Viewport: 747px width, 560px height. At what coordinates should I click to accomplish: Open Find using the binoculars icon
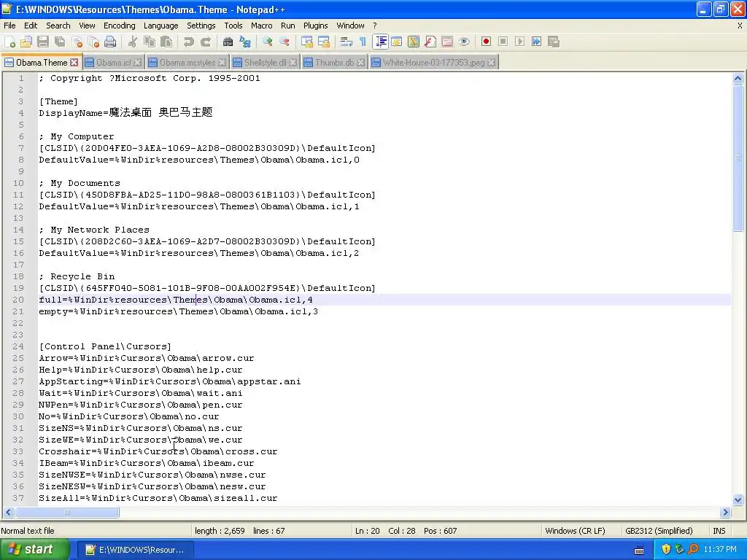[x=228, y=42]
